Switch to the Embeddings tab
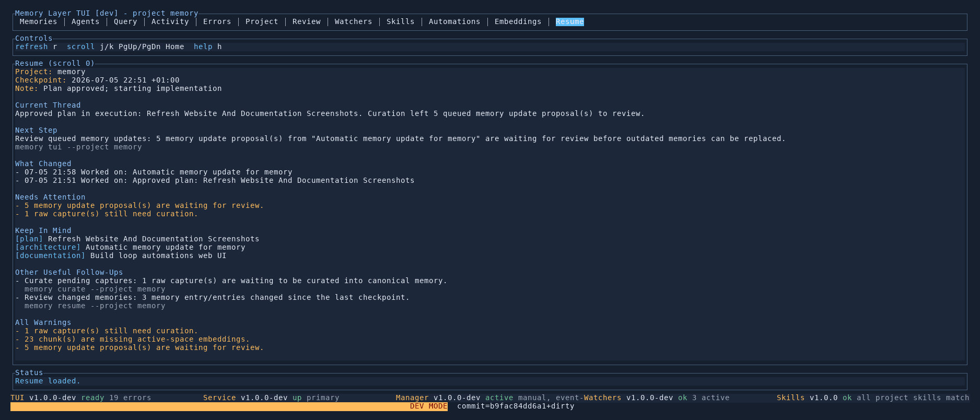 pos(518,21)
